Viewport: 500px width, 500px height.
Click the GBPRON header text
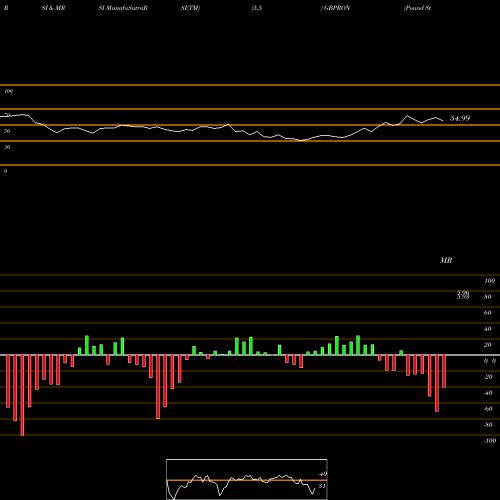(336, 8)
